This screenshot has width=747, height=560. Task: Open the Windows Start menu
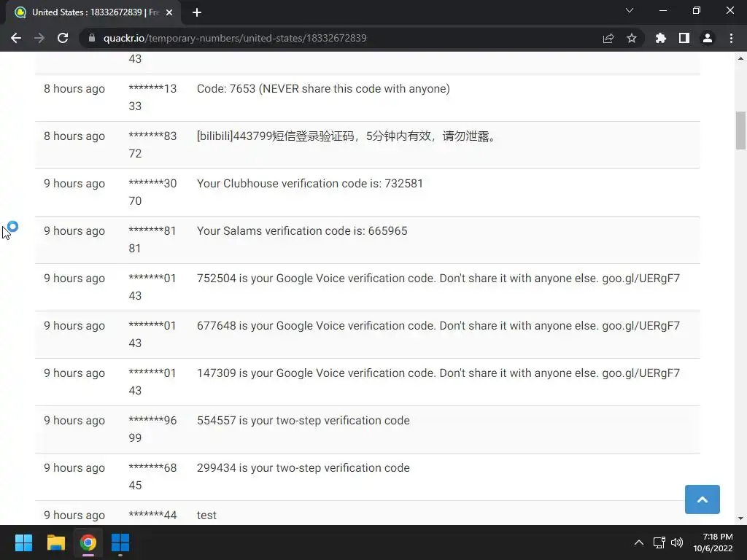[x=23, y=542]
